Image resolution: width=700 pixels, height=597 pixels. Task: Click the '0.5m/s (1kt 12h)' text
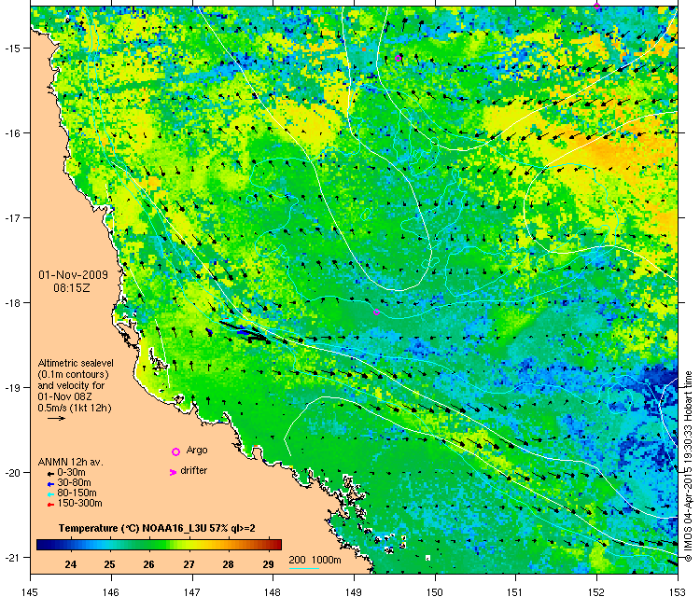(x=75, y=408)
